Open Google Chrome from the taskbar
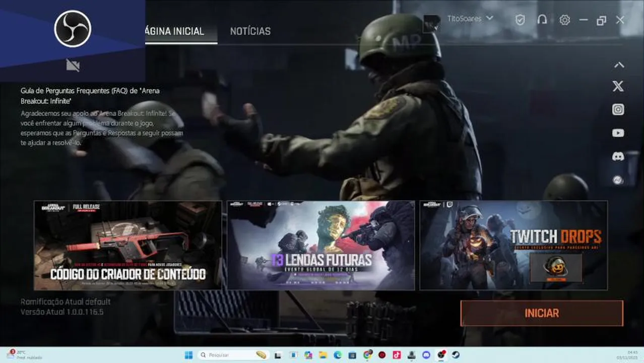This screenshot has width=644, height=363. pyautogui.click(x=367, y=355)
